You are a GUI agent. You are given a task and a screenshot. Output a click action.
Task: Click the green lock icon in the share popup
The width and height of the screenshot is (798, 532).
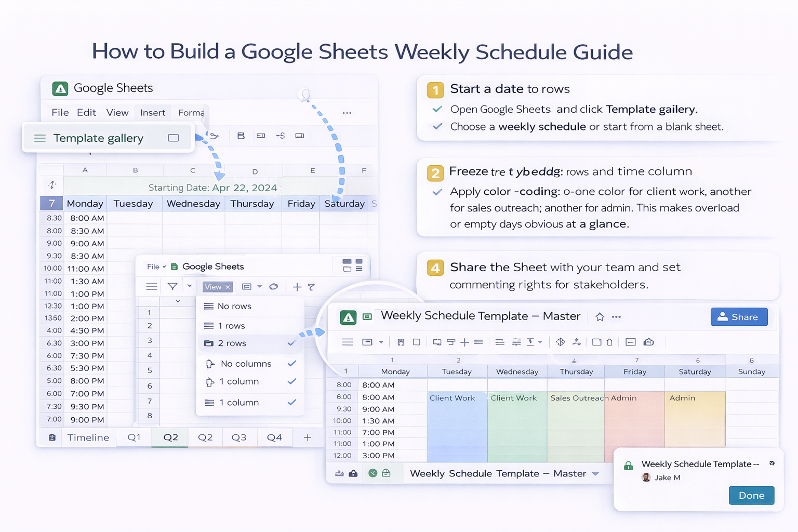[x=629, y=465]
